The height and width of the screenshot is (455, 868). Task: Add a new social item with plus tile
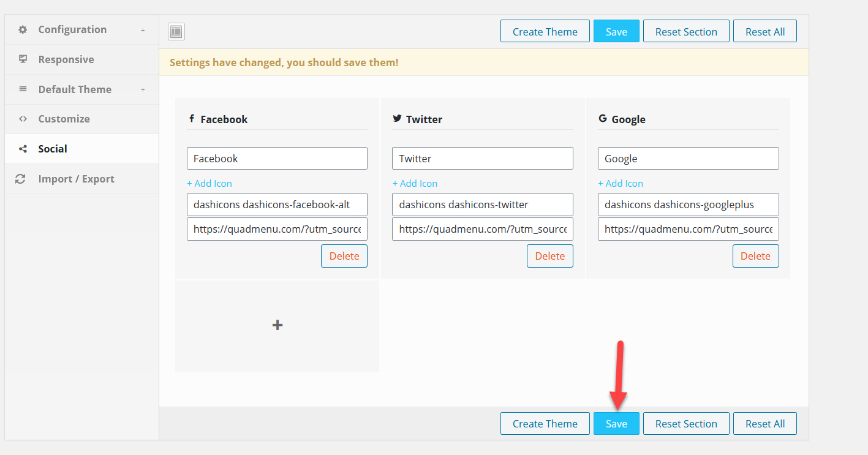click(277, 326)
